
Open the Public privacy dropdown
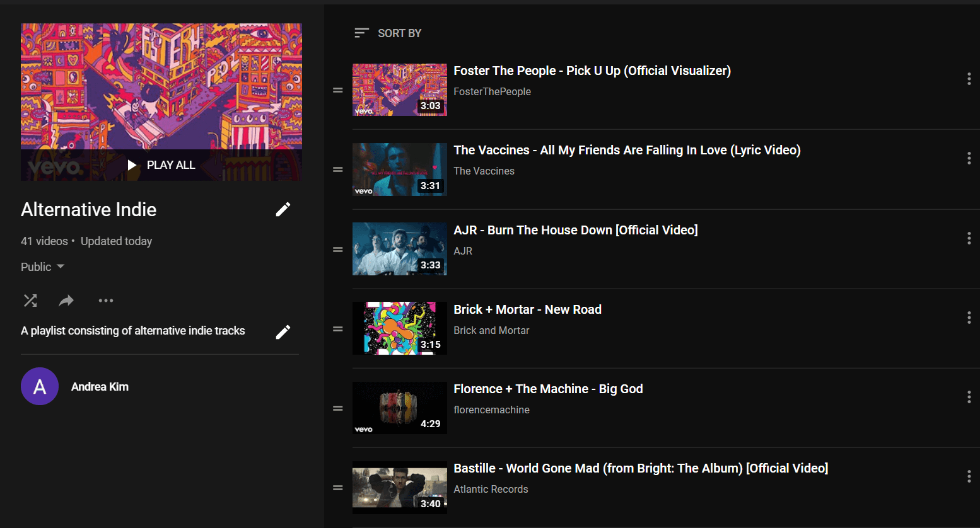[43, 267]
